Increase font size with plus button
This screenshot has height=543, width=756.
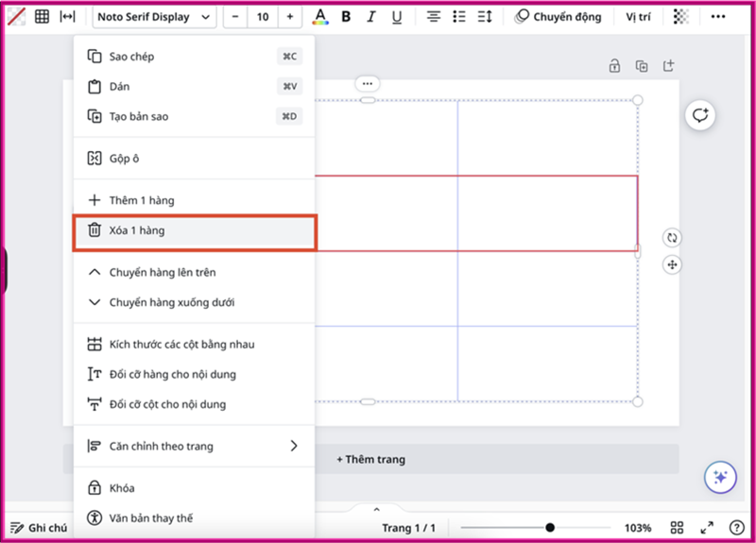tap(290, 17)
